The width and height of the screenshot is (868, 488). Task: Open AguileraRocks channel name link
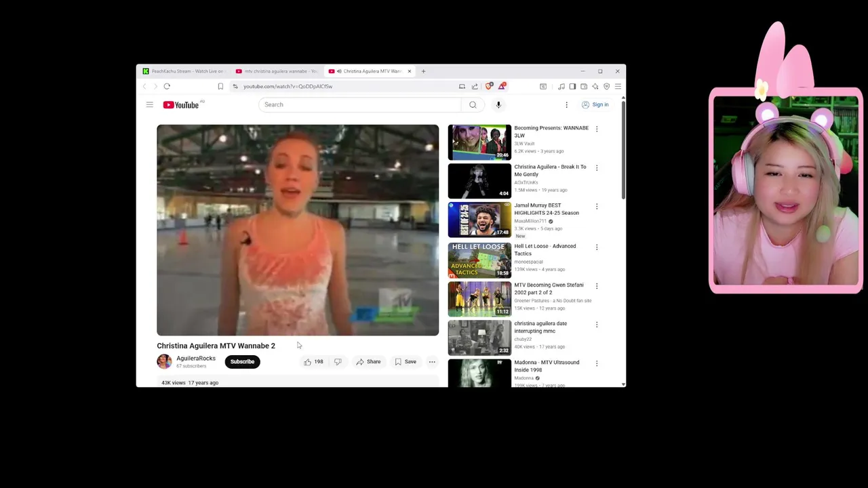tap(196, 359)
